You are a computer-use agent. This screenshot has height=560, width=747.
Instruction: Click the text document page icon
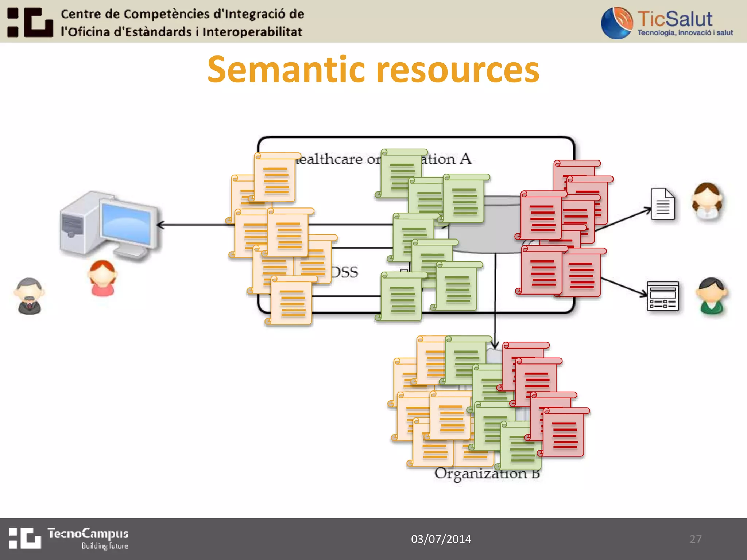pos(663,204)
